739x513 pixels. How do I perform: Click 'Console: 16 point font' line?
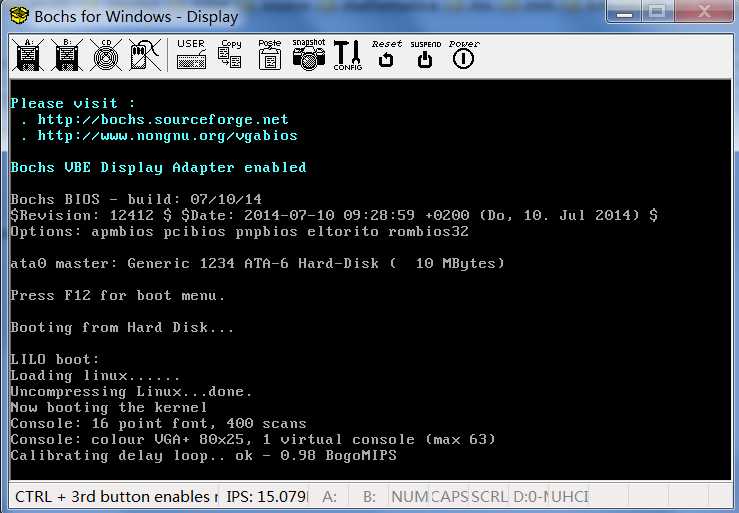click(158, 423)
